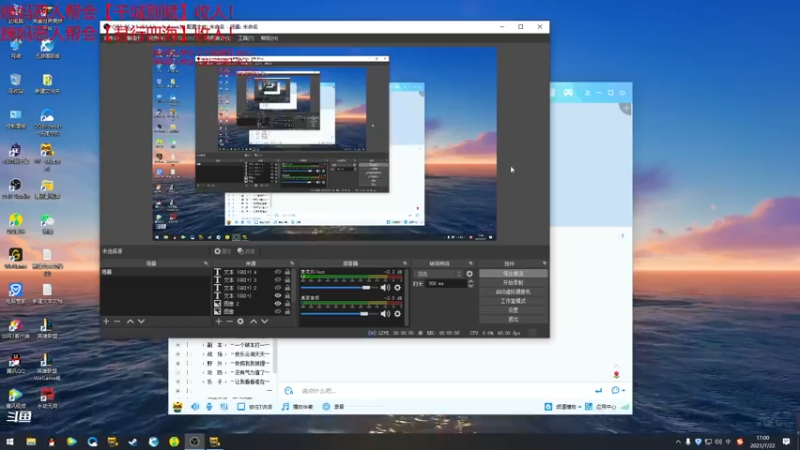Open the OBS icon on the taskbar
The width and height of the screenshot is (800, 450).
click(x=194, y=441)
